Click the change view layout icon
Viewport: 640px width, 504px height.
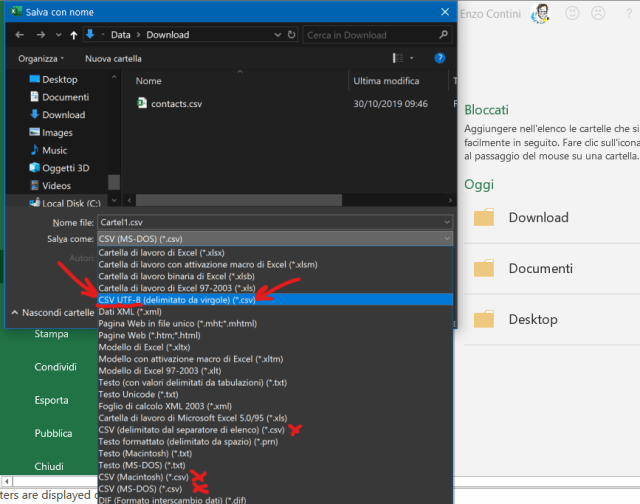tap(399, 59)
